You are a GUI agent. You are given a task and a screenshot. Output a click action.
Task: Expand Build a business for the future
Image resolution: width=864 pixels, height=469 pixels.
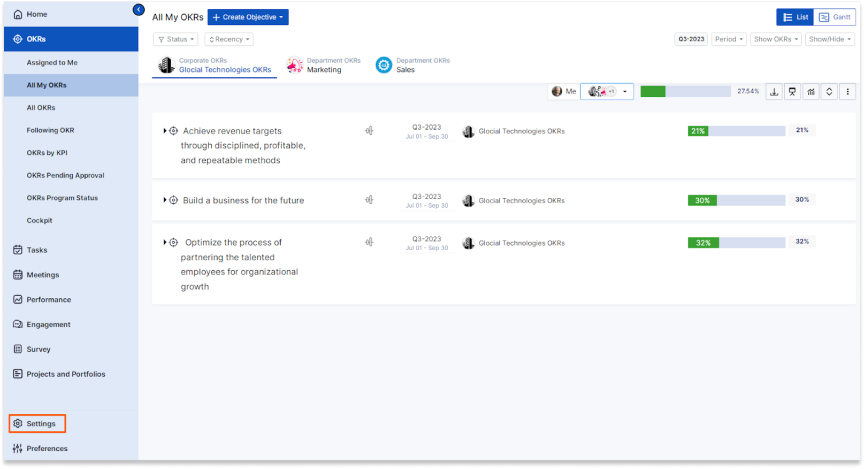pos(164,200)
